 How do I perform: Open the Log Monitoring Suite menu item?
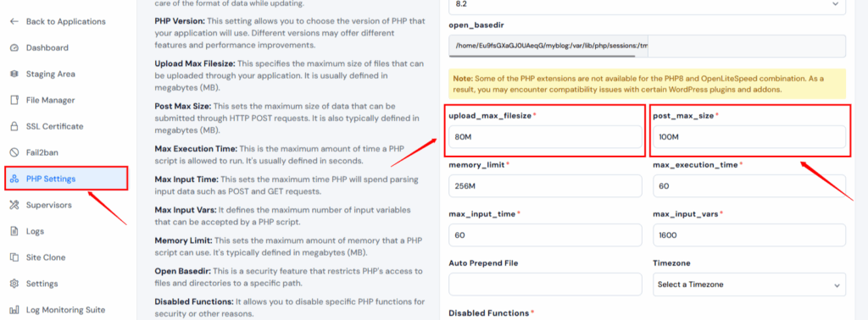(65, 310)
